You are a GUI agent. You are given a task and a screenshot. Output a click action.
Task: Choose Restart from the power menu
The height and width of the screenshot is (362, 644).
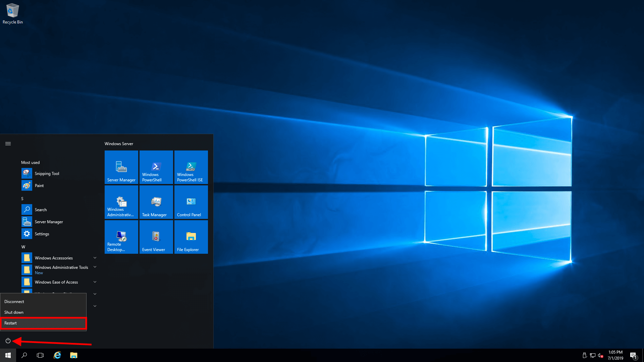pyautogui.click(x=43, y=323)
